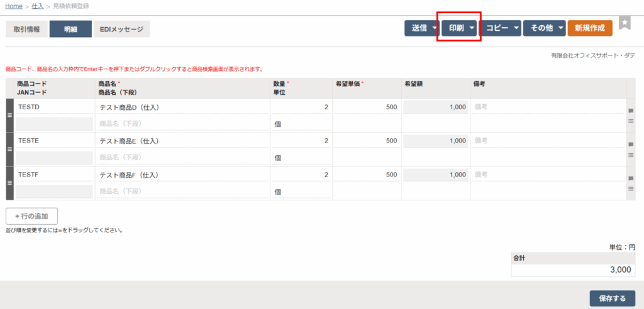Switch to the 取引情報 tab
This screenshot has height=309, width=644.
tap(27, 30)
